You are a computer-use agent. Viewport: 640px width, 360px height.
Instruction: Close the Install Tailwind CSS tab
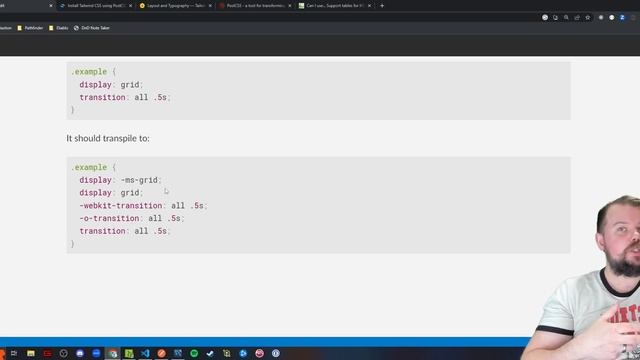pos(131,6)
